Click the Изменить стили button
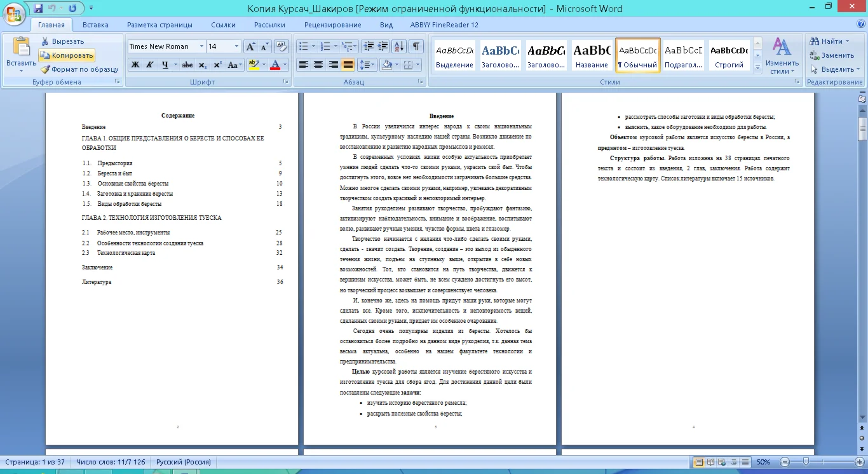Image resolution: width=868 pixels, height=474 pixels. tap(782, 56)
